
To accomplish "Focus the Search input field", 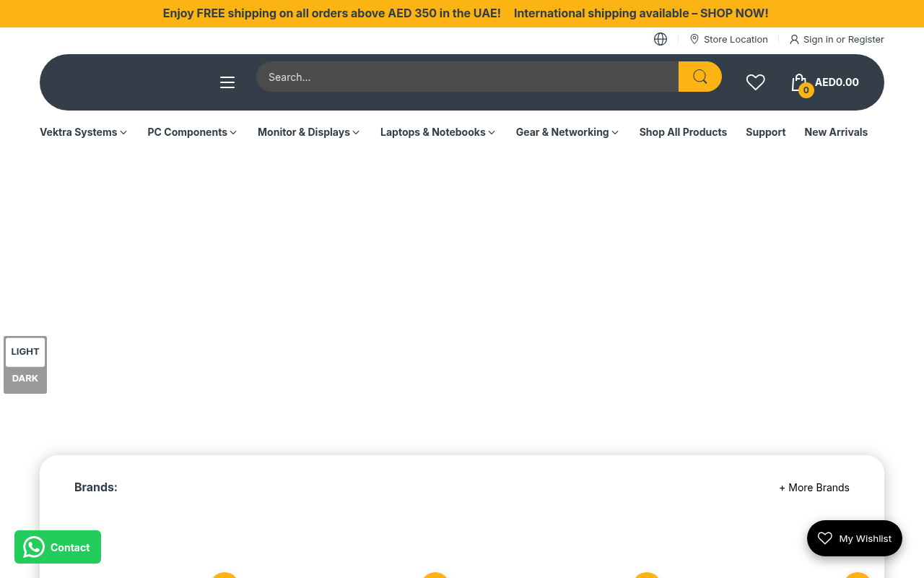I will (468, 77).
